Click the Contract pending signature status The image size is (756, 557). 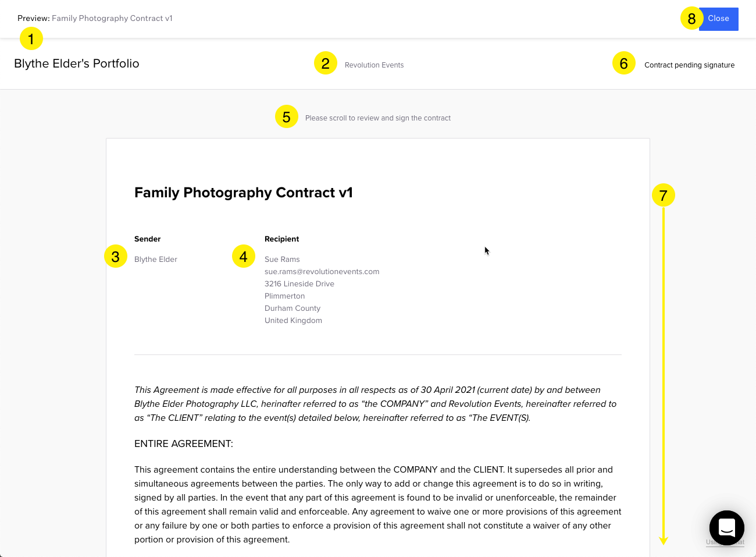pos(689,65)
